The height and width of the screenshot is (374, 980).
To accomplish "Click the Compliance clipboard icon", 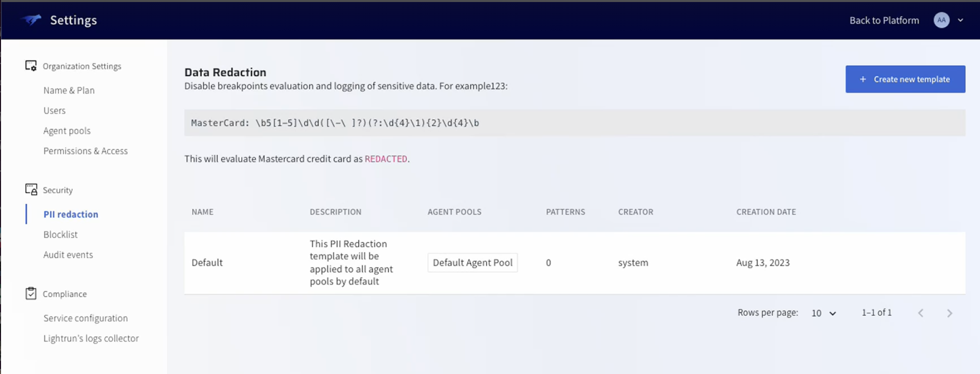I will (31, 294).
